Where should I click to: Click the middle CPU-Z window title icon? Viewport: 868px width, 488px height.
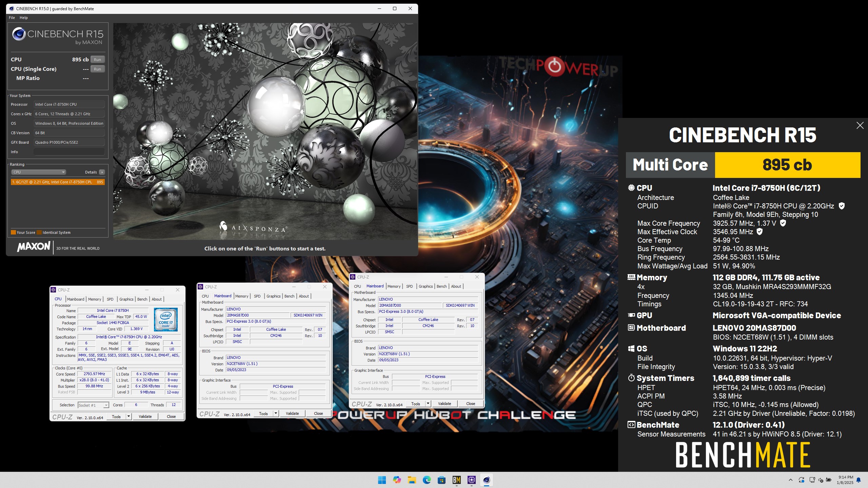tap(200, 287)
